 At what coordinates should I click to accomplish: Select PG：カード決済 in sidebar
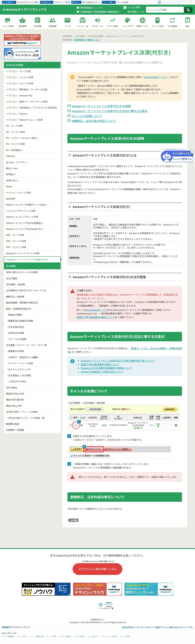(32, 126)
